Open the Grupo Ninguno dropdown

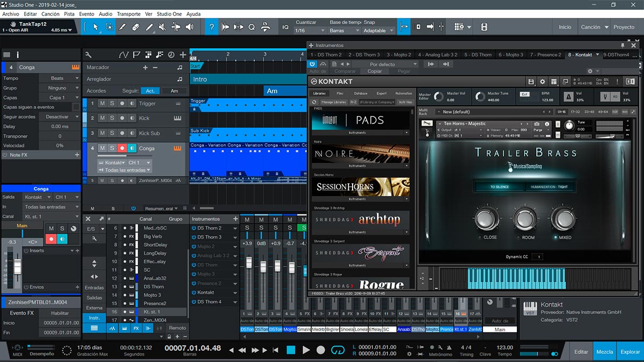coord(59,88)
